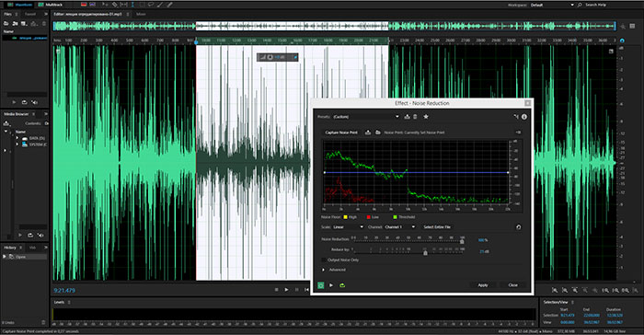
Task: Click the Selection Start time value
Action: (568, 316)
